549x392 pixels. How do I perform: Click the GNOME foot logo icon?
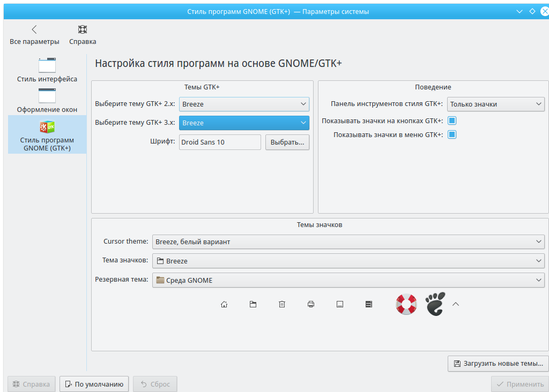(x=435, y=304)
